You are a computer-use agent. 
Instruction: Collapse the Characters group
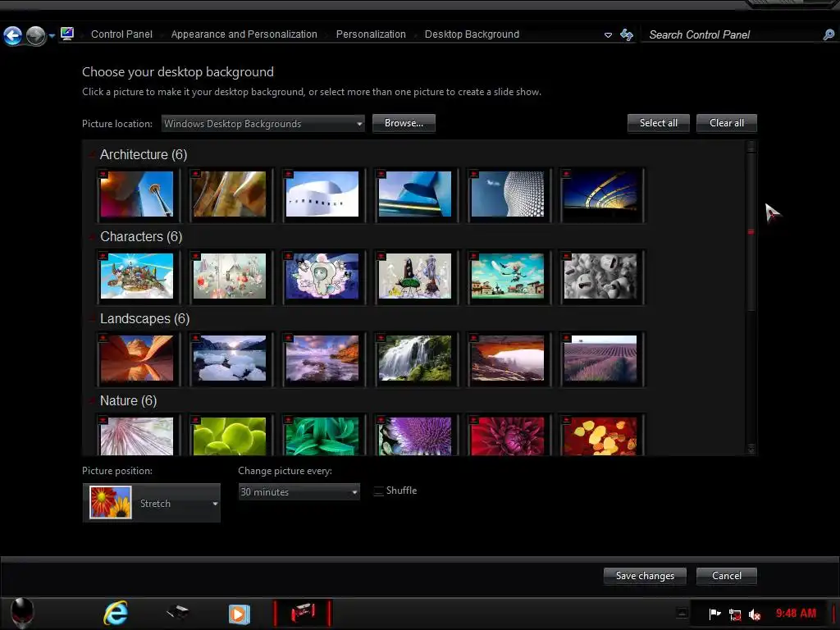pos(92,237)
